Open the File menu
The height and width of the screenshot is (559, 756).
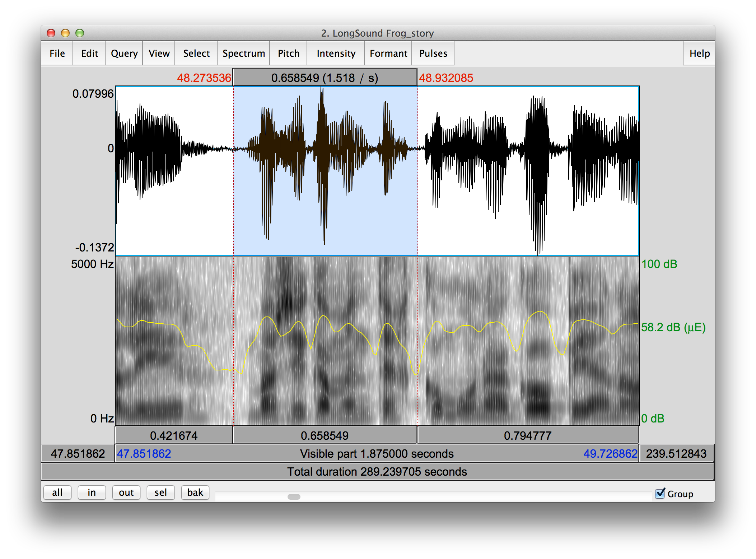coord(57,53)
